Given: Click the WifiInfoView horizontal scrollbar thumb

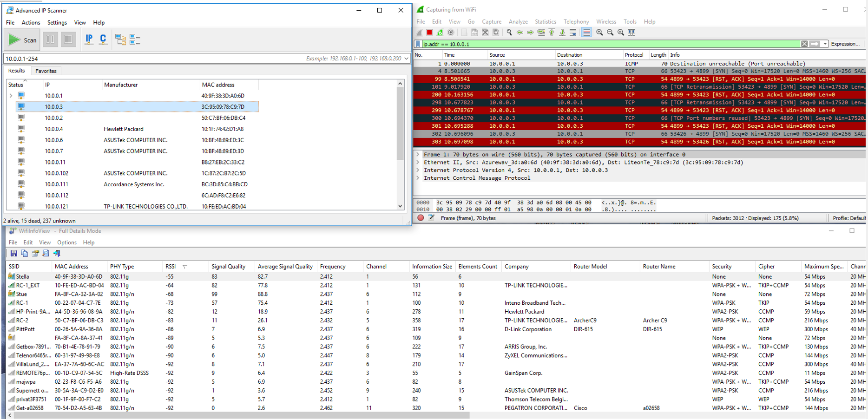Looking at the screenshot, I should coord(242,415).
